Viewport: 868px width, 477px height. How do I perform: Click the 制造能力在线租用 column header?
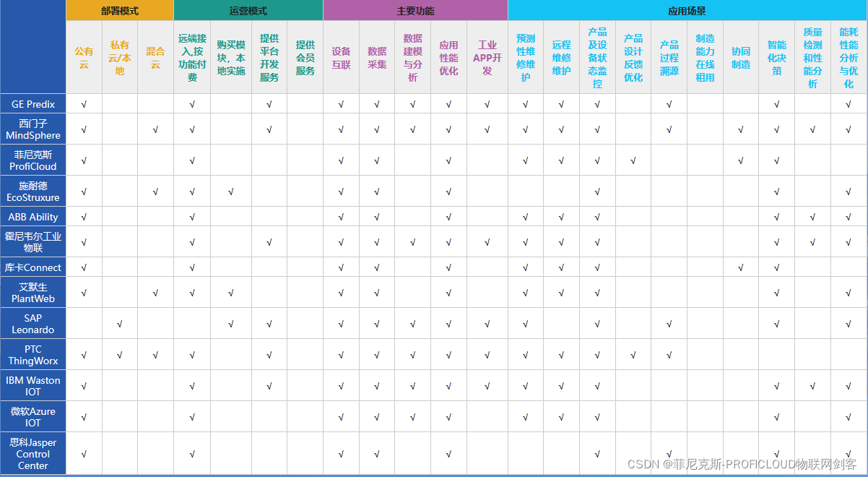[x=705, y=58]
